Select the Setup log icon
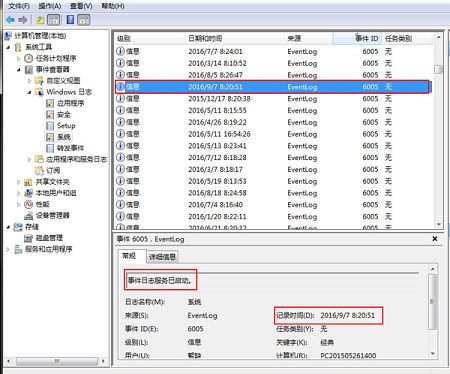The height and width of the screenshot is (374, 450). click(50, 126)
